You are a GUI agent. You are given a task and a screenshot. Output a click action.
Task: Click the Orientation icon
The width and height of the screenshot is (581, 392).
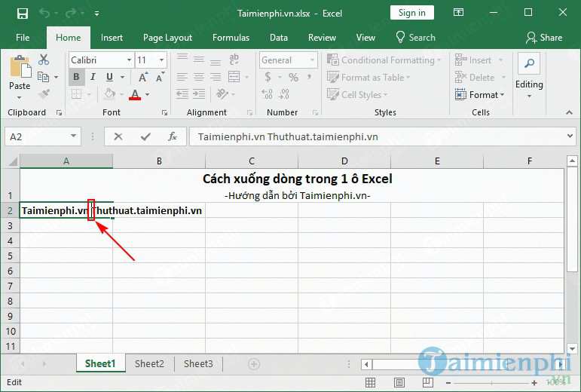coord(222,93)
